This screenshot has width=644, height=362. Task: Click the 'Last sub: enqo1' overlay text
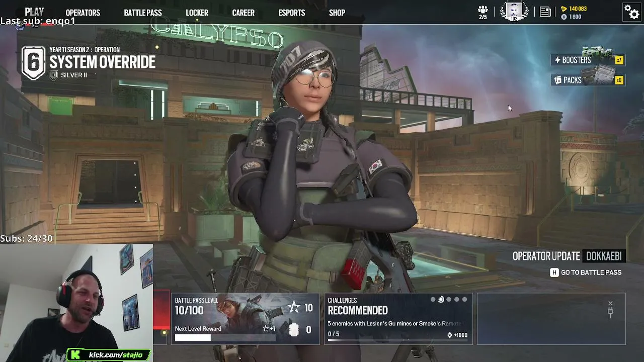[38, 21]
